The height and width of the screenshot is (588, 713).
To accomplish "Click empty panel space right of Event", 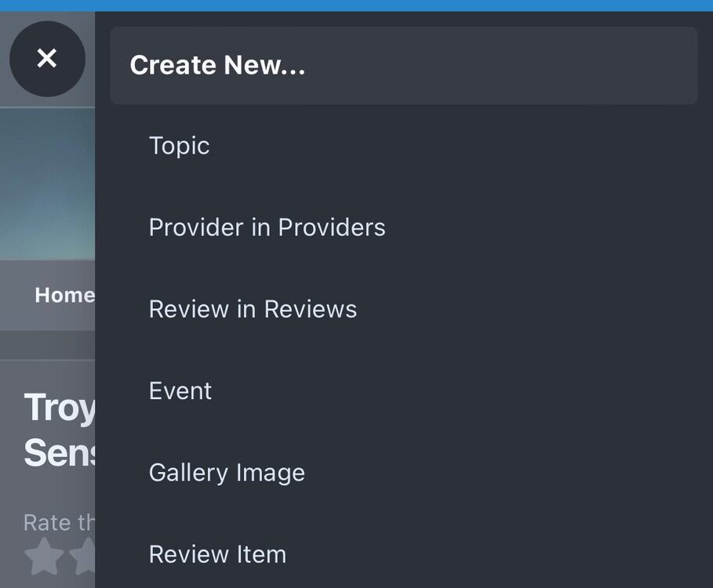I will coord(471,390).
